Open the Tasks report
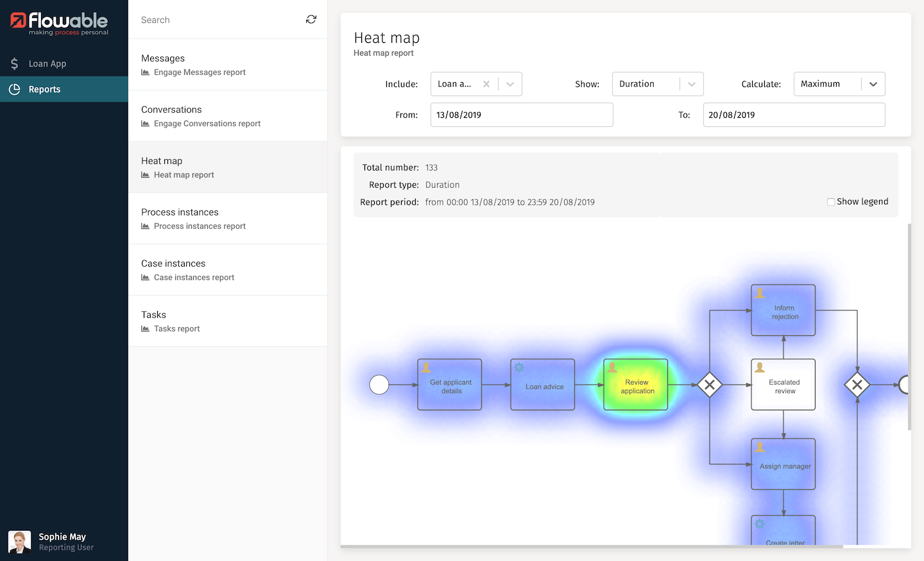This screenshot has height=561, width=924. (228, 321)
